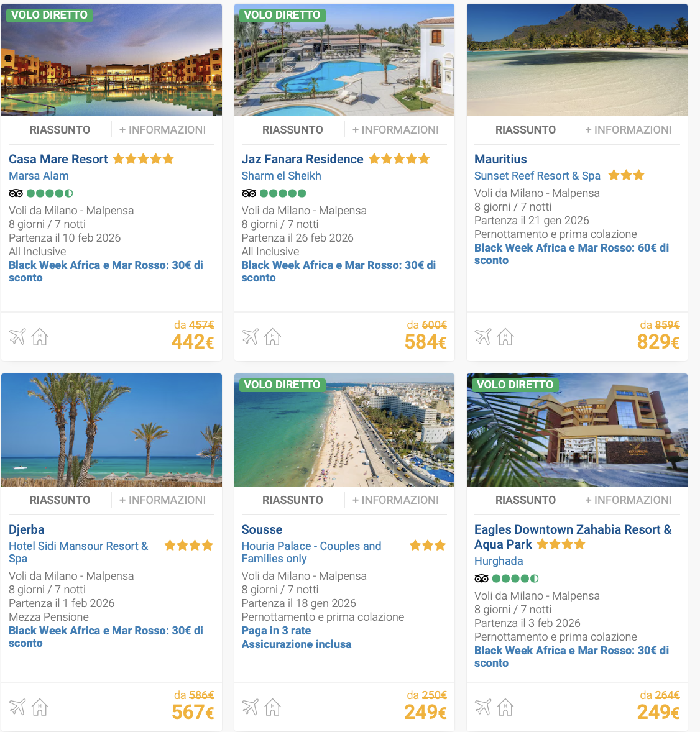This screenshot has height=732, width=700.
Task: Click the airplane icon under Casa Mare Resort
Action: [x=17, y=336]
